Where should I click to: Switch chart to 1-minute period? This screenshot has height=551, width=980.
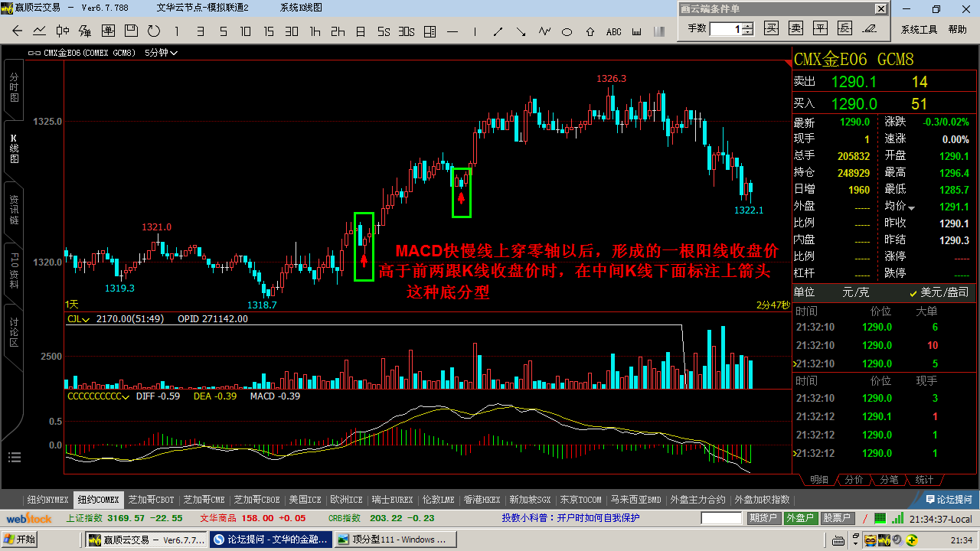pyautogui.click(x=177, y=31)
